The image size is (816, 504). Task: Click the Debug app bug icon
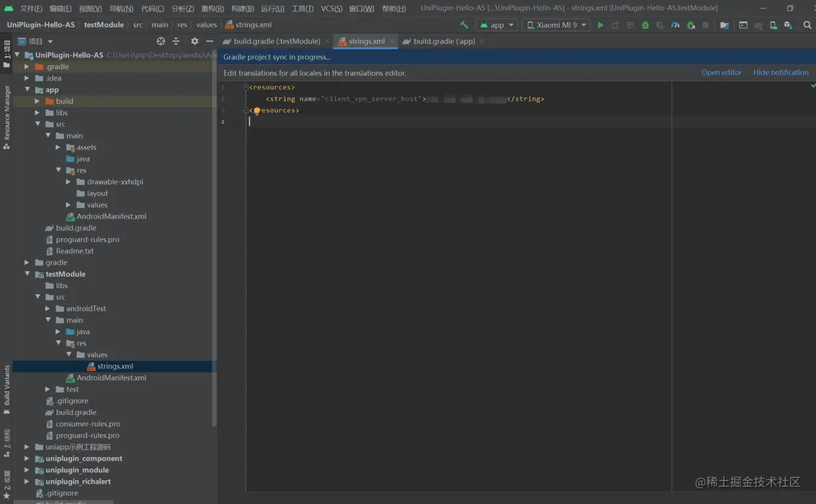point(645,25)
